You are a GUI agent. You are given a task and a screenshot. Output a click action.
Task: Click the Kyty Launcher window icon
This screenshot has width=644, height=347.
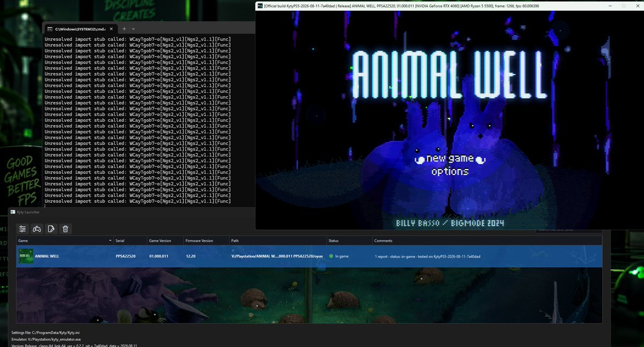13,212
